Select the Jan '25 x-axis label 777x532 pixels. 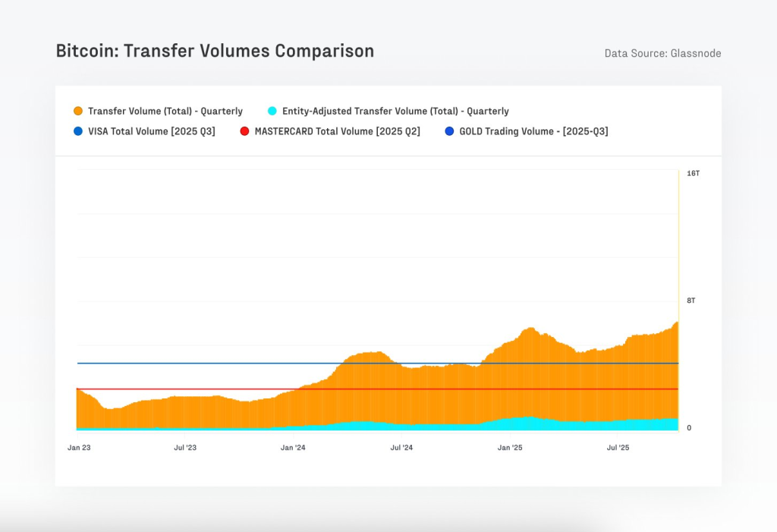pyautogui.click(x=510, y=448)
